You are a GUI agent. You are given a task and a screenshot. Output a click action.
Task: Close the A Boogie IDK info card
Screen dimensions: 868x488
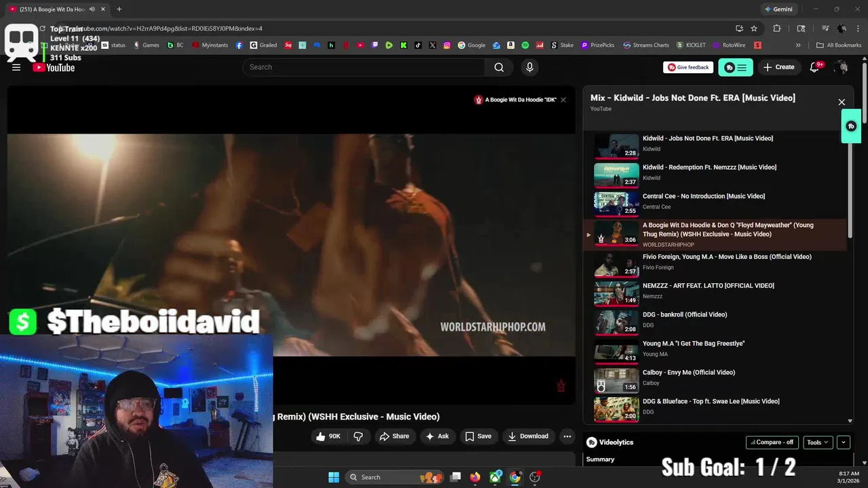563,100
